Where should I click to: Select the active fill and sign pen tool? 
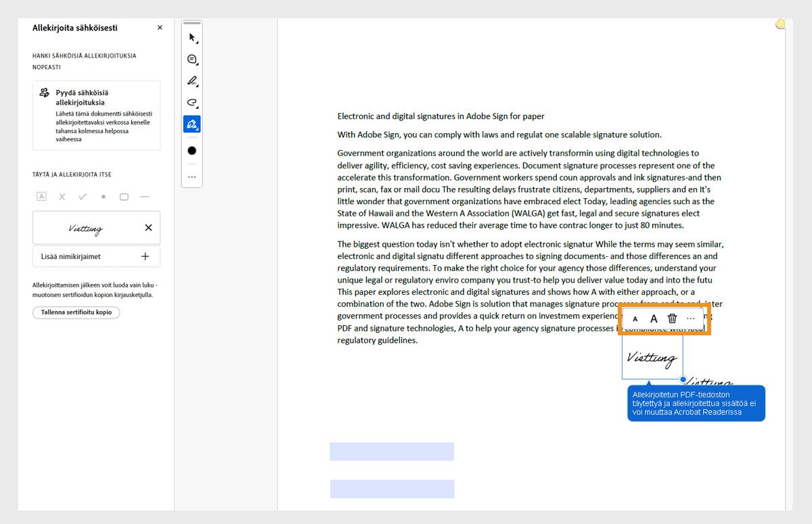click(192, 124)
